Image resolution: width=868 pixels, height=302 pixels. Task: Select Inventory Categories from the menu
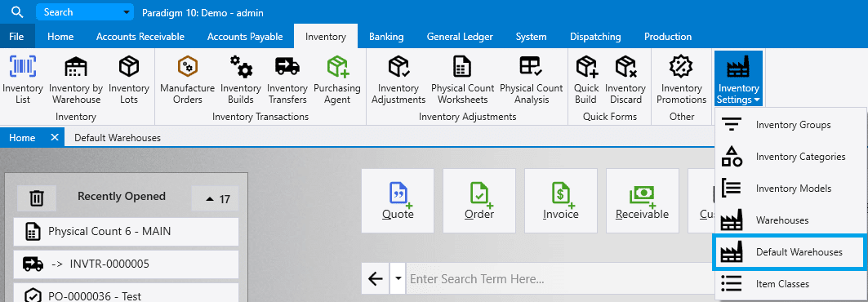click(790, 157)
